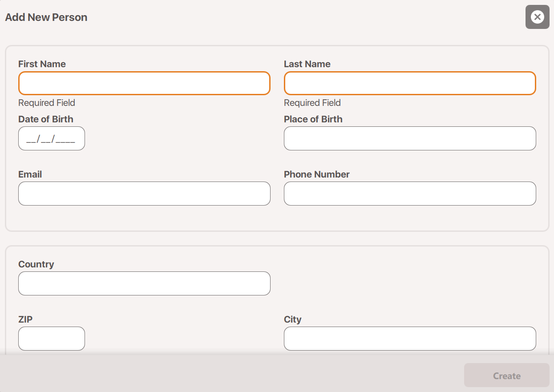Click the First Name input field
Viewport: 554px width, 392px height.
click(x=144, y=83)
